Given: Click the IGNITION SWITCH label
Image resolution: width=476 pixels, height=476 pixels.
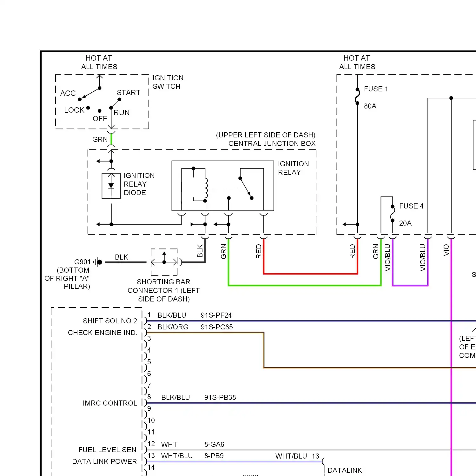Looking at the screenshot, I should point(168,82).
